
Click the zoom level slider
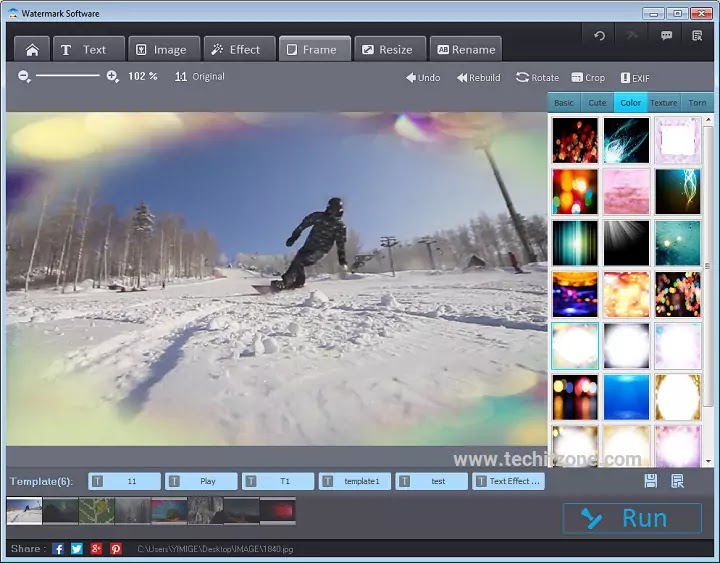tap(68, 75)
